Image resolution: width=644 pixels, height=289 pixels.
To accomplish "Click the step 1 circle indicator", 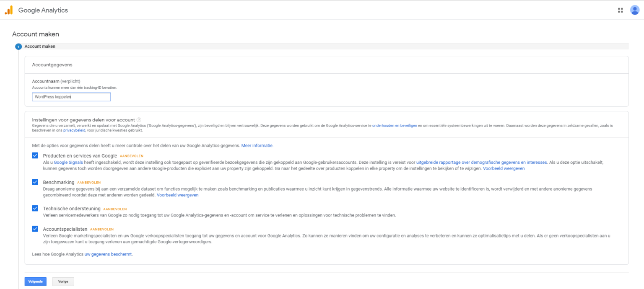I will pyautogui.click(x=18, y=46).
